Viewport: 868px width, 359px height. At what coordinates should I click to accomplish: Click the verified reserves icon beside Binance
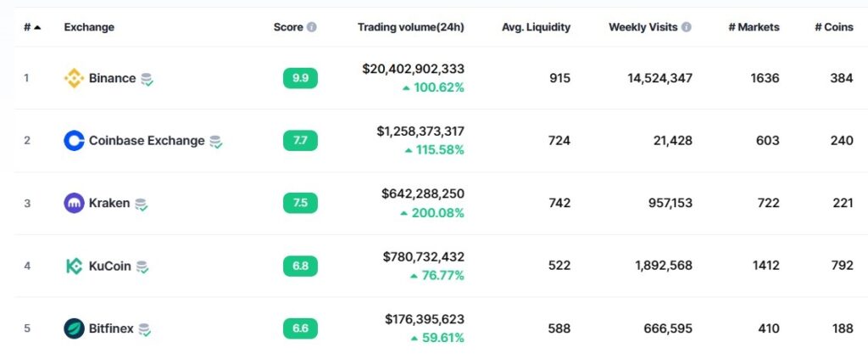coord(147,79)
